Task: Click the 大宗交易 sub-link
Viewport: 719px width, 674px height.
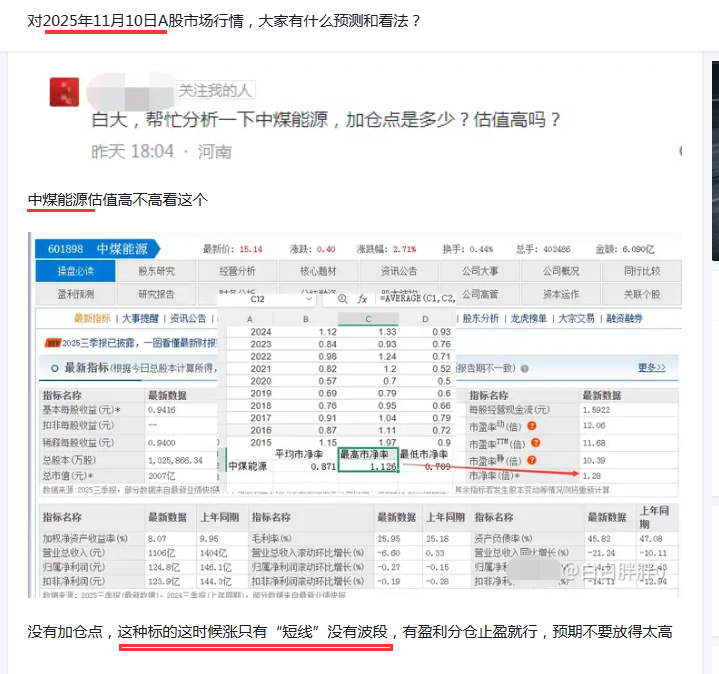Action: pos(576,318)
